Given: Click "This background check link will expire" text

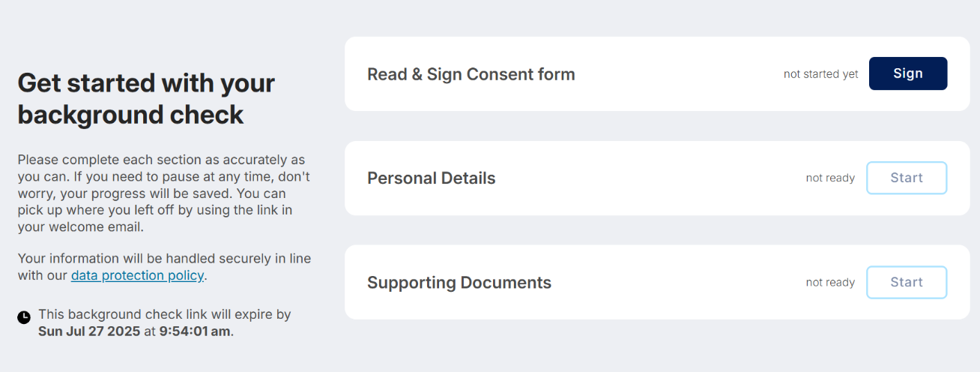Looking at the screenshot, I should click(x=164, y=314).
